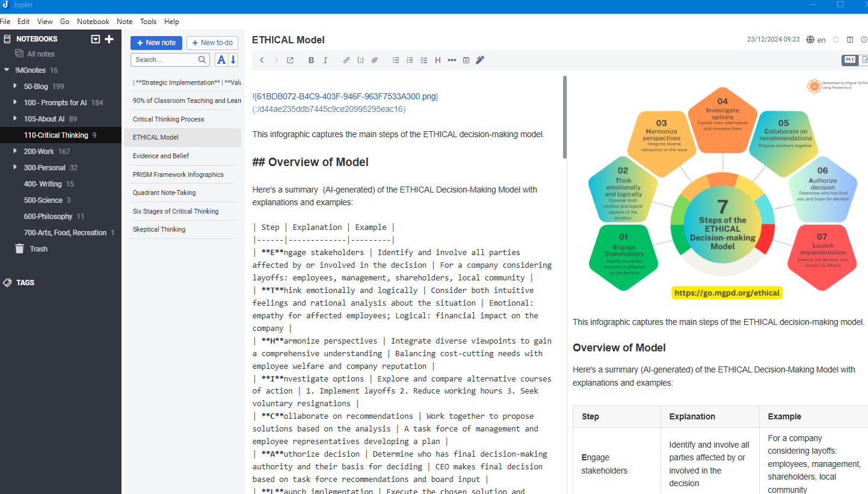Image resolution: width=868 pixels, height=494 pixels.
Task: Apply italic formatting from the toolbar
Action: pos(325,60)
